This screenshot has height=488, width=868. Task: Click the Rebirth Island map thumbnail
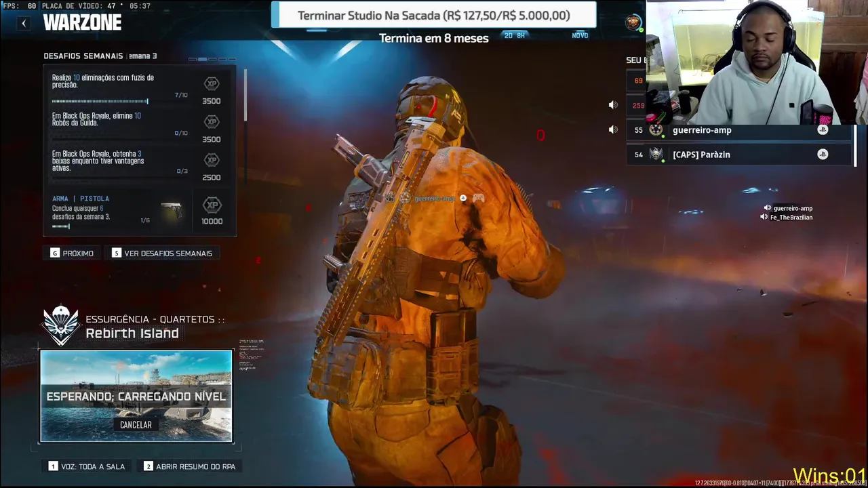pyautogui.click(x=136, y=396)
